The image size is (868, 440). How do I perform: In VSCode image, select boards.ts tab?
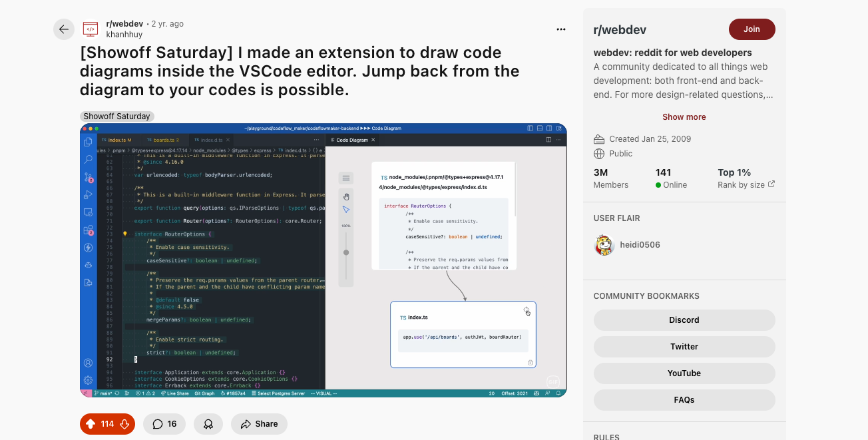[164, 140]
